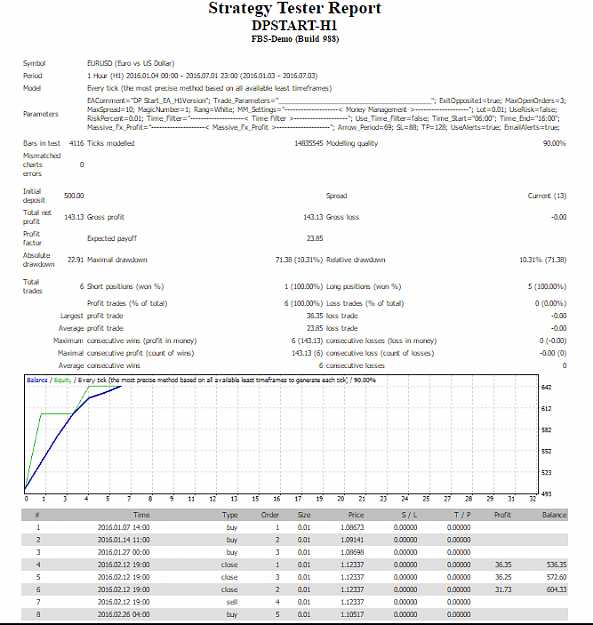Click the '642' chart axis value

546,387
